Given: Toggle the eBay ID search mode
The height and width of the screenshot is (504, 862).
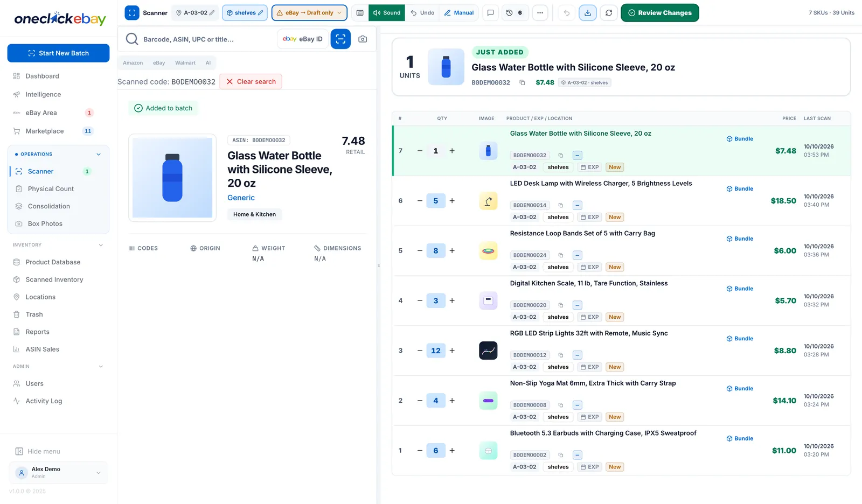Looking at the screenshot, I should pos(303,39).
